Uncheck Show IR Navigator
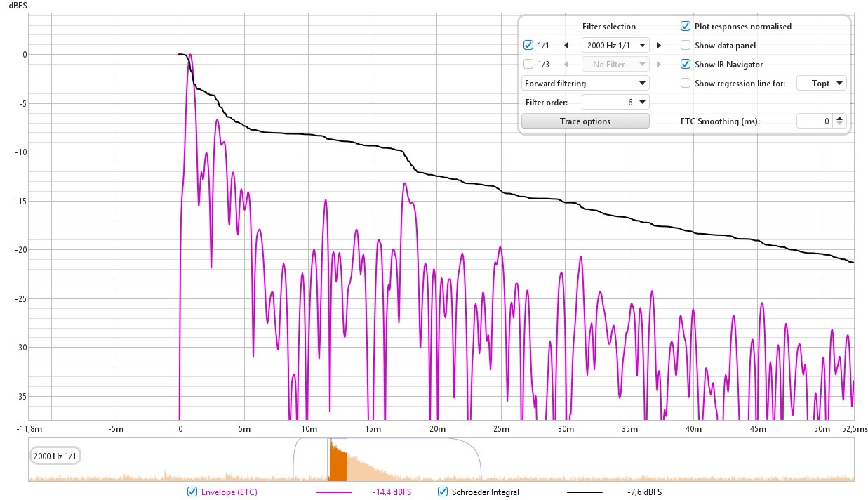 click(x=686, y=65)
